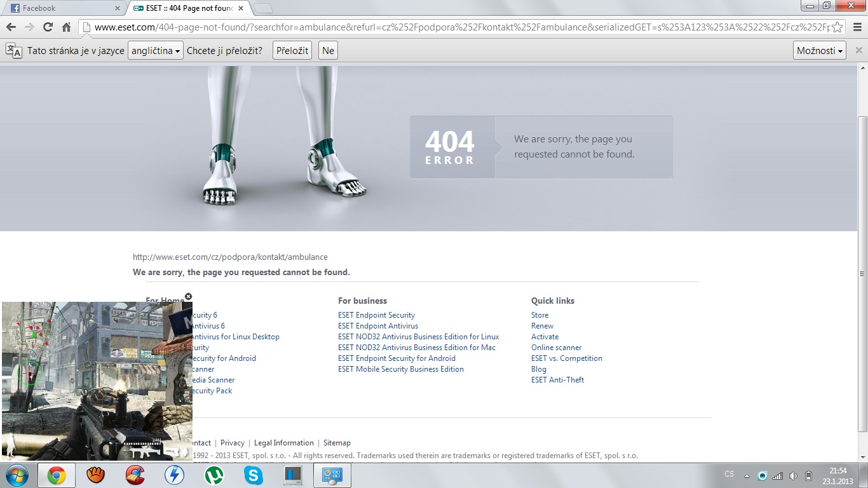Click the Show desktop strip beside the clock
Viewport: 868px width, 488px height.
tap(863, 475)
